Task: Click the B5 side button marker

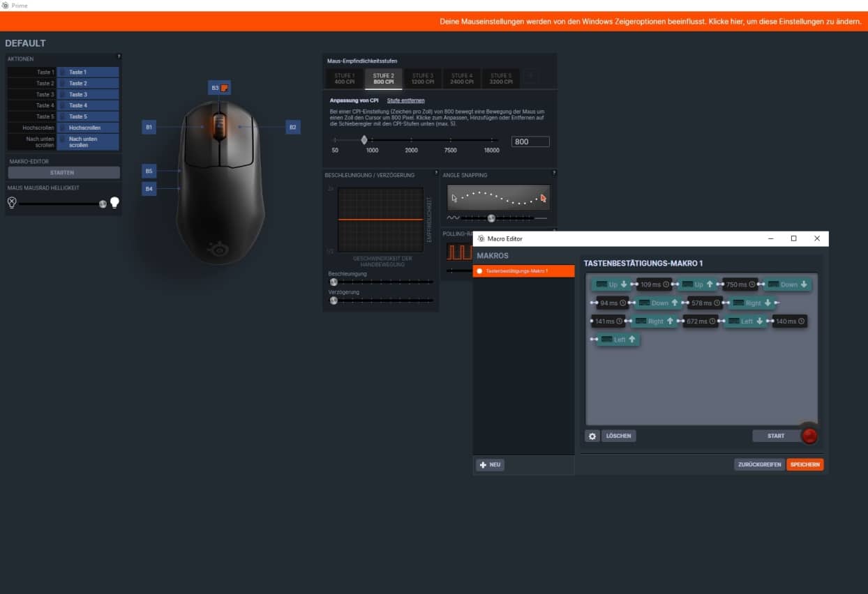Action: click(x=149, y=171)
